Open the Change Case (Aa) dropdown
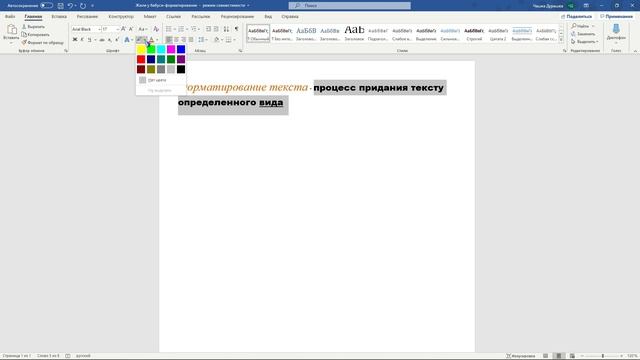The image size is (640, 360). [x=142, y=29]
